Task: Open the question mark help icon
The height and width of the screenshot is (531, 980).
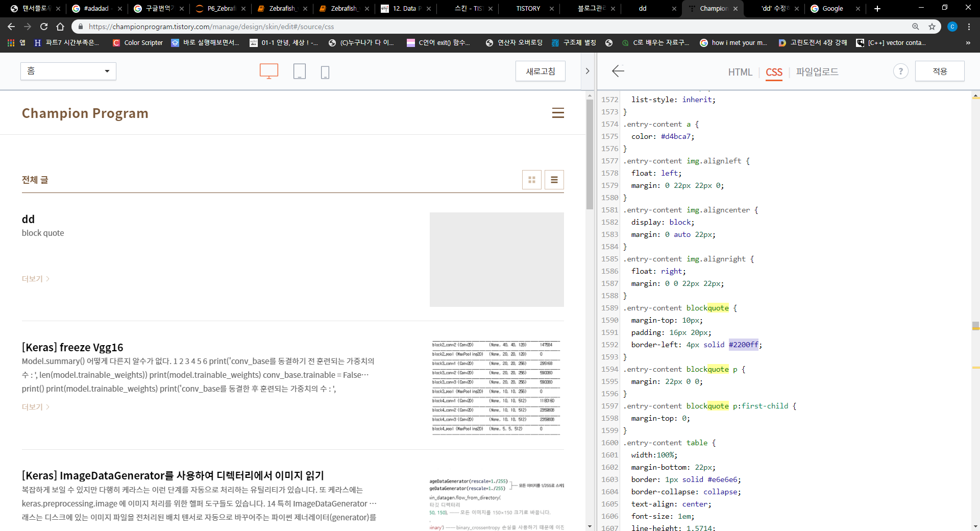Action: tap(901, 71)
